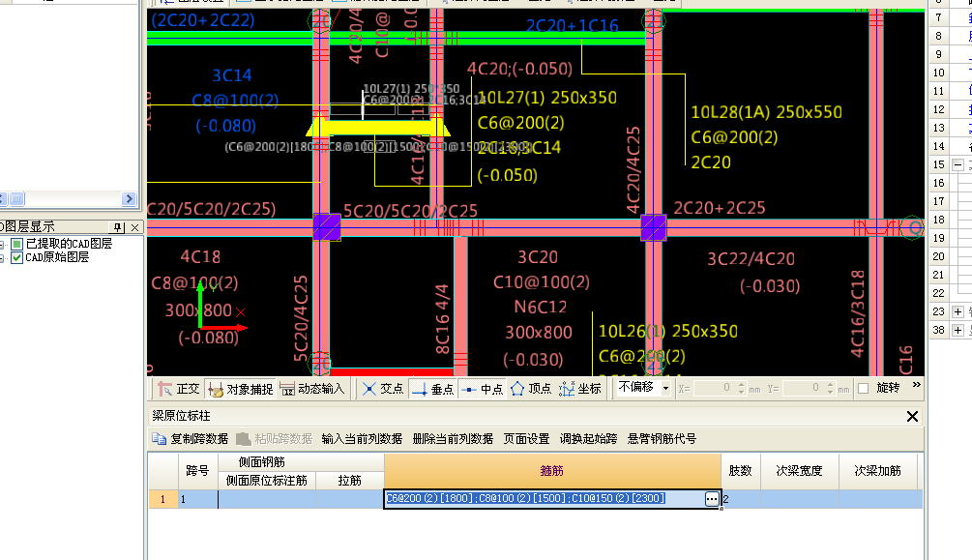Click the 10L27(1) 250x350 yellow label

point(546,98)
